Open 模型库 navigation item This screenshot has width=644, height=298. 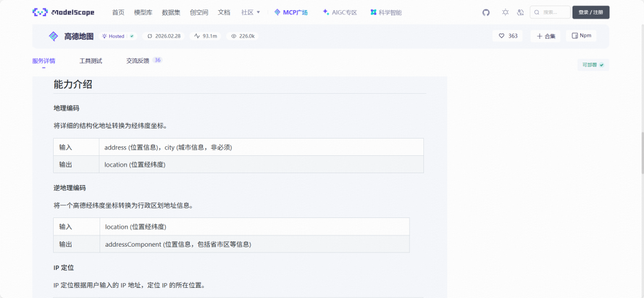point(143,13)
